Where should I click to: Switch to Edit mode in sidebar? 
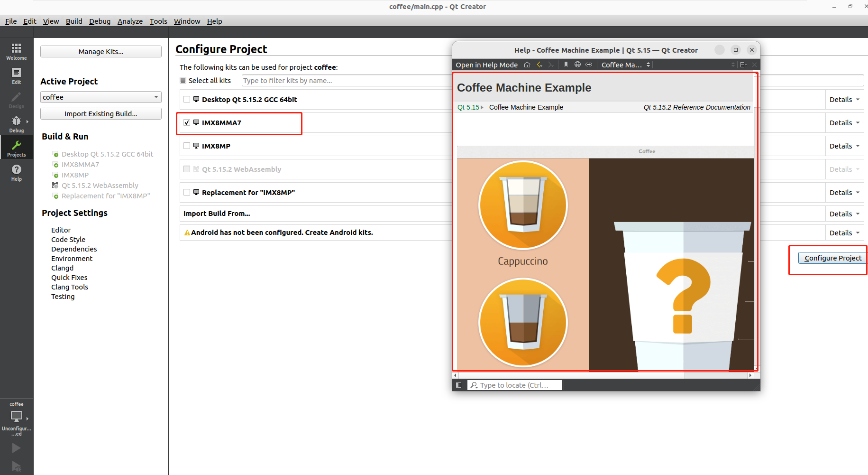(x=16, y=76)
